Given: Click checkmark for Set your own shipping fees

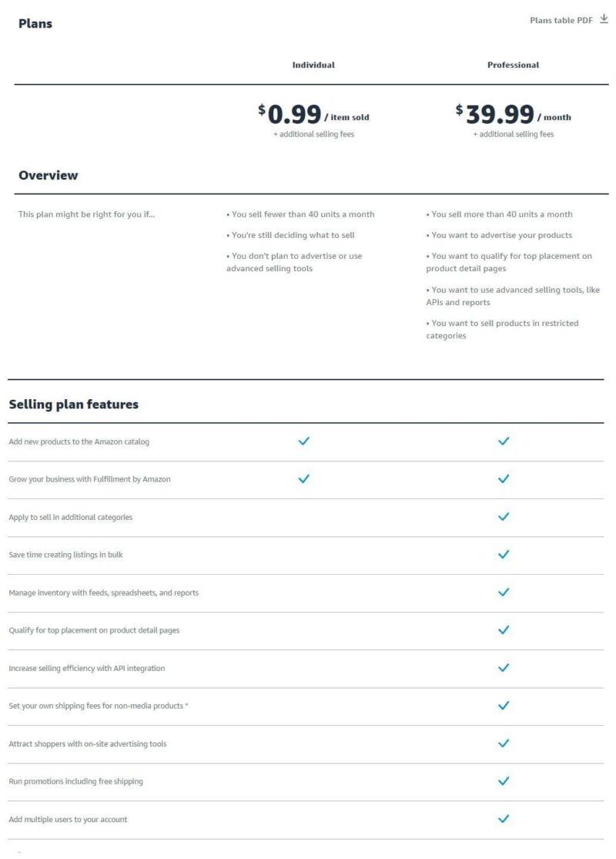Looking at the screenshot, I should click(504, 706).
